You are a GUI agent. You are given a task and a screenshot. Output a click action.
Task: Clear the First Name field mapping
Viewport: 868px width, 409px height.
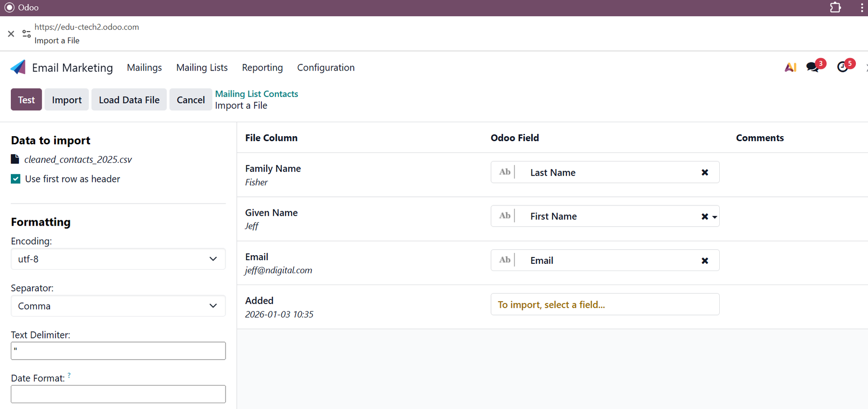coord(704,217)
